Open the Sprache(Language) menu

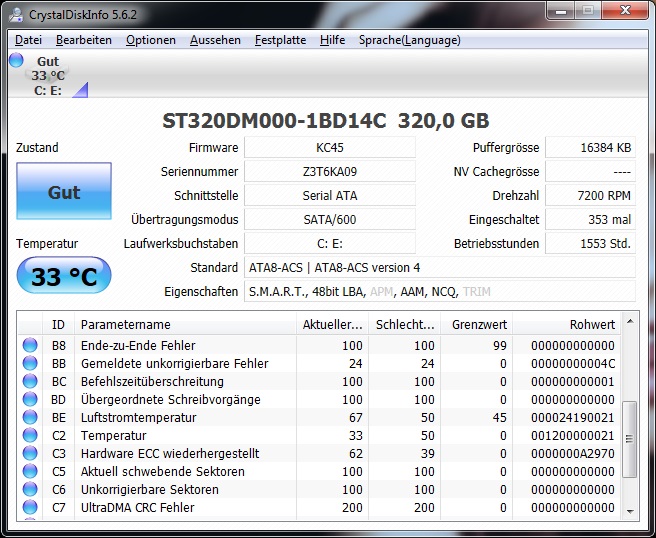pyautogui.click(x=410, y=40)
